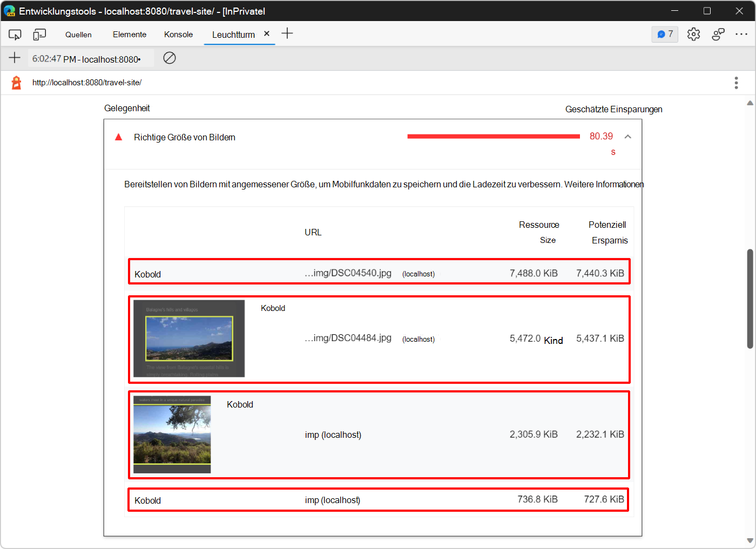Open DevTools settings gear
Screen dimensions: 756x549
point(693,33)
